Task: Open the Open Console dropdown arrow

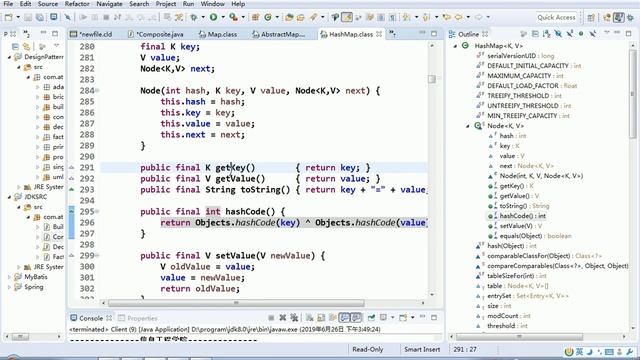Action: [x=412, y=318]
